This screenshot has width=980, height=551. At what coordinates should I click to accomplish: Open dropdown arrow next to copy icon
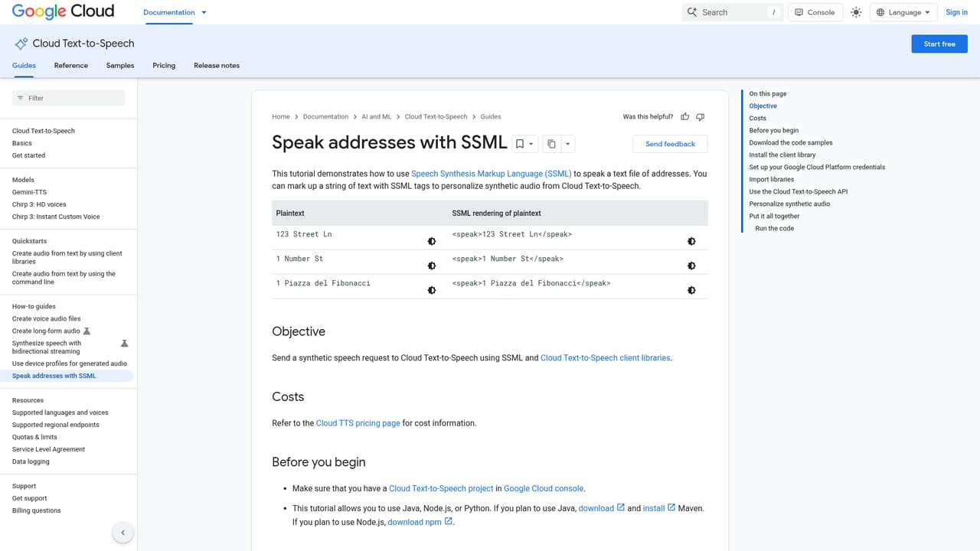[x=568, y=144]
